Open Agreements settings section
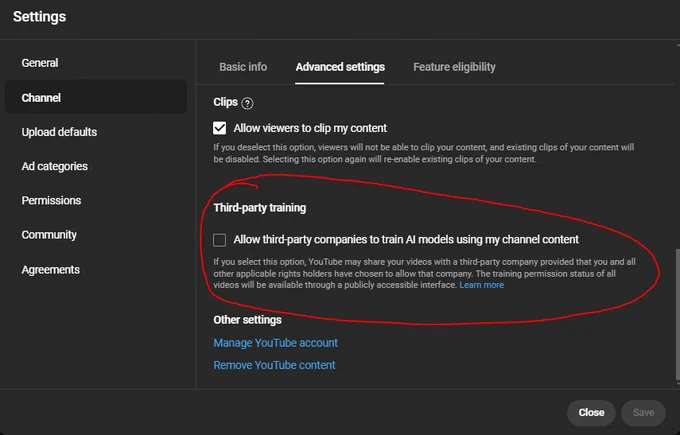This screenshot has width=680, height=435. click(51, 269)
